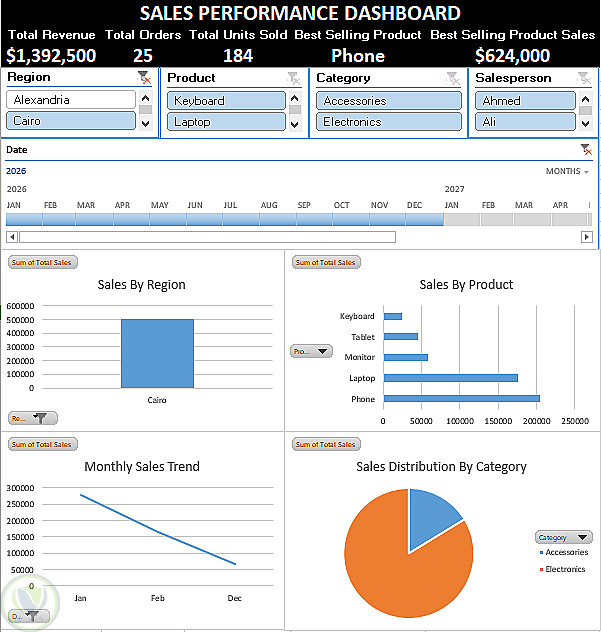Select the Ali salesperson slicer item
The image size is (601, 632).
point(525,122)
